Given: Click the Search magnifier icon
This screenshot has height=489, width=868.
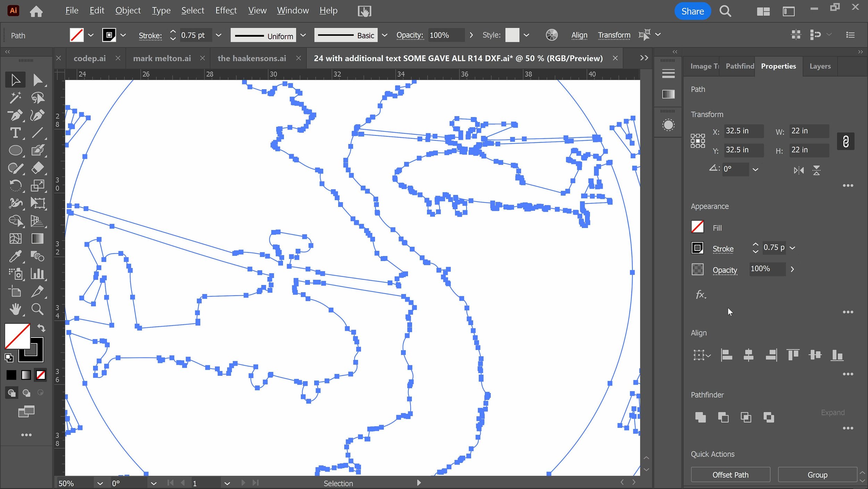Looking at the screenshot, I should [x=725, y=11].
